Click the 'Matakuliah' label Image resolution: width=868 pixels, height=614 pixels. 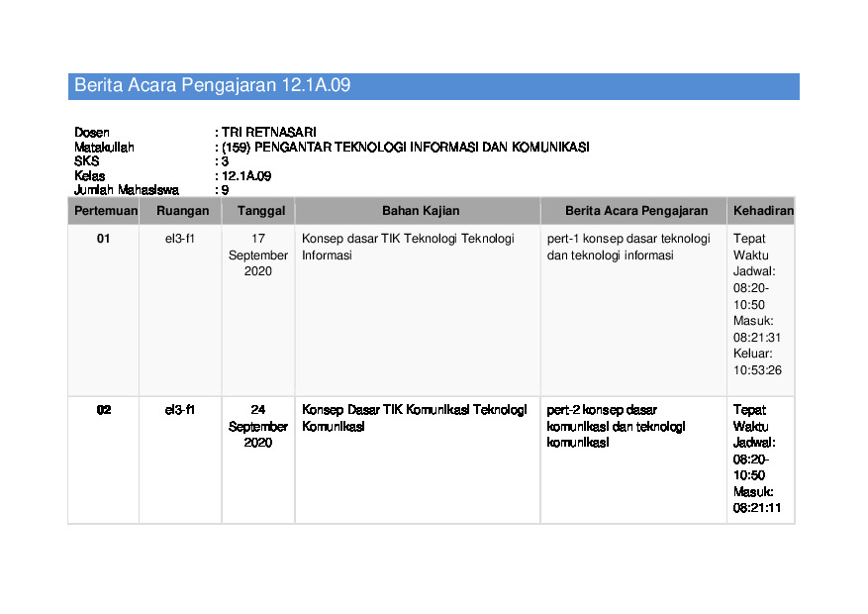[x=104, y=148]
